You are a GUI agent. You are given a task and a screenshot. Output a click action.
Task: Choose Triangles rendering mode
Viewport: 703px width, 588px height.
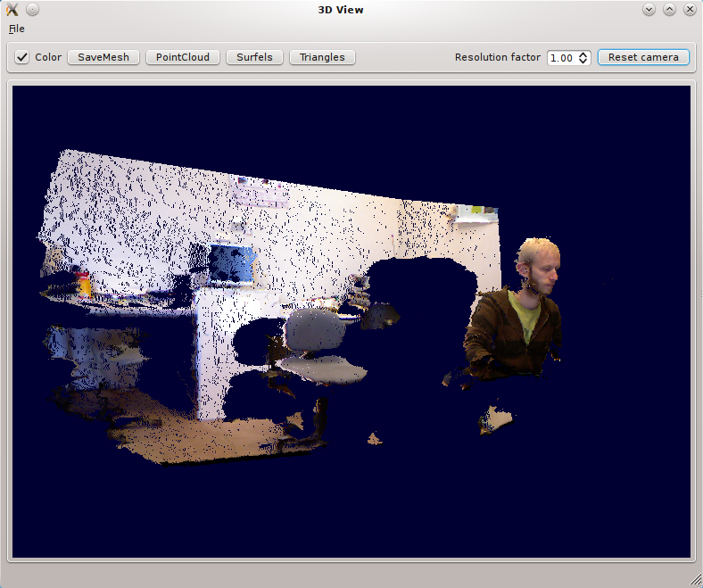click(x=322, y=57)
